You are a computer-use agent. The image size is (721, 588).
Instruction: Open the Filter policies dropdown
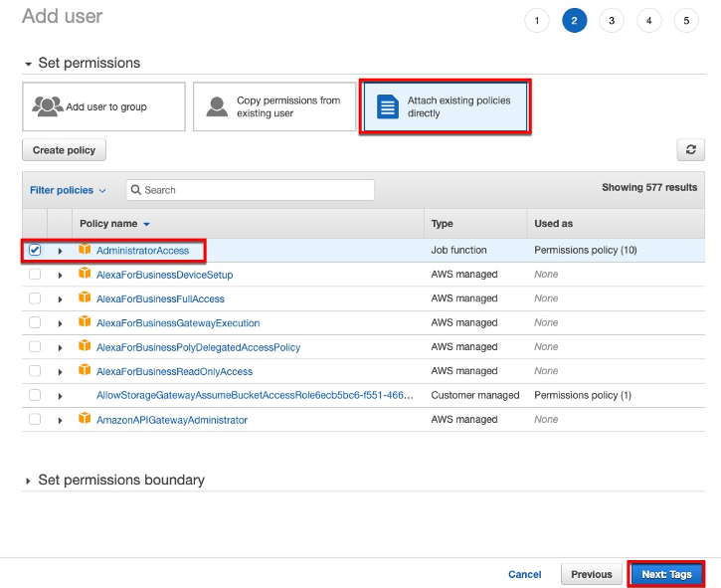click(x=68, y=190)
